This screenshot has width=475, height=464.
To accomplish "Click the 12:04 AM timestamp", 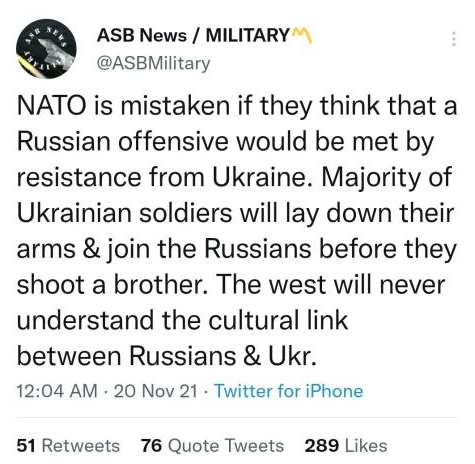I will (x=57, y=391).
